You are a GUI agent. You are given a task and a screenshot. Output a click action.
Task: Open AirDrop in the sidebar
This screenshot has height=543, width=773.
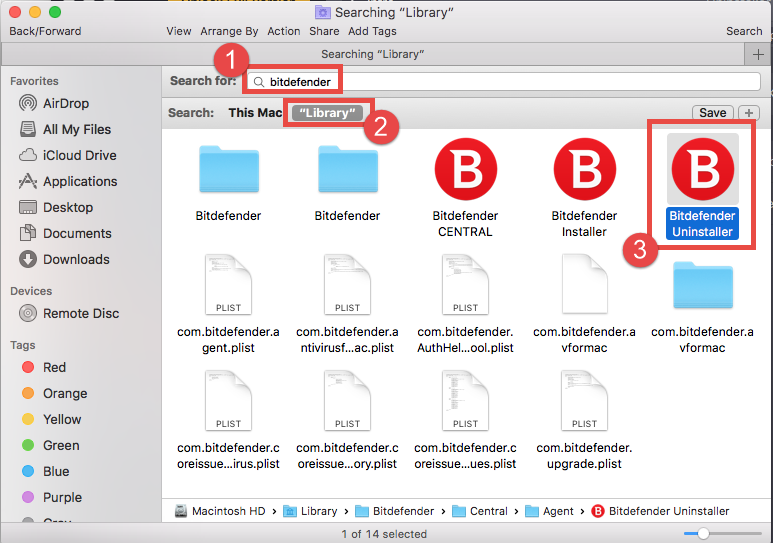[x=54, y=104]
